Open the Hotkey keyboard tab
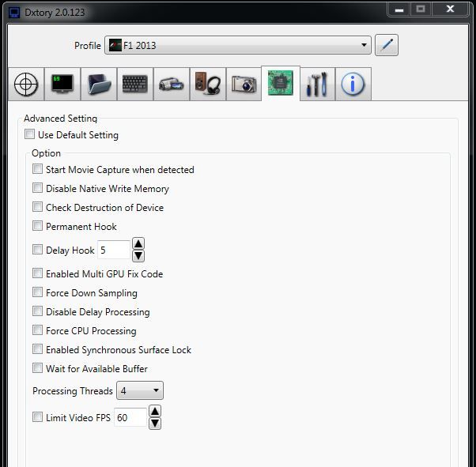 pyautogui.click(x=135, y=84)
